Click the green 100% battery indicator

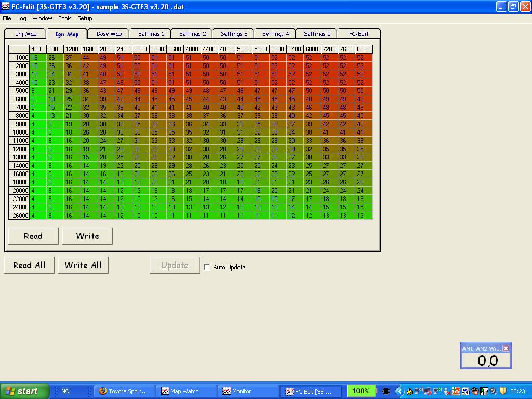point(361,391)
